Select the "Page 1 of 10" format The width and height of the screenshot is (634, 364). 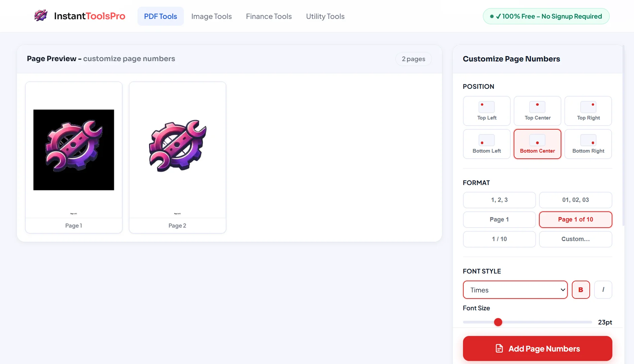click(575, 219)
